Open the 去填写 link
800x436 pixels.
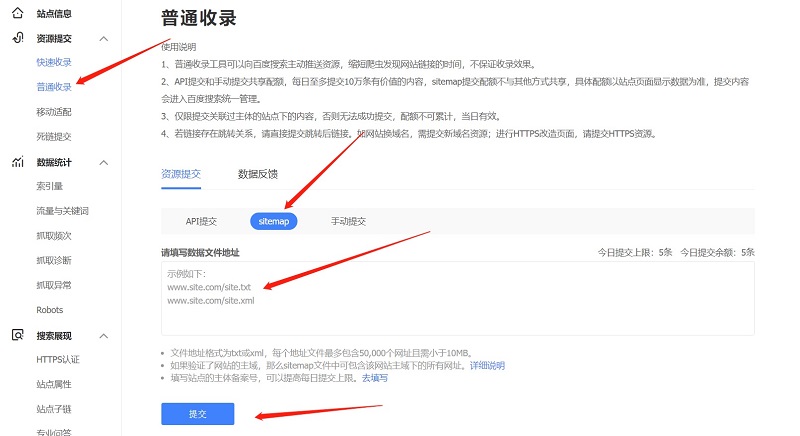pos(375,378)
